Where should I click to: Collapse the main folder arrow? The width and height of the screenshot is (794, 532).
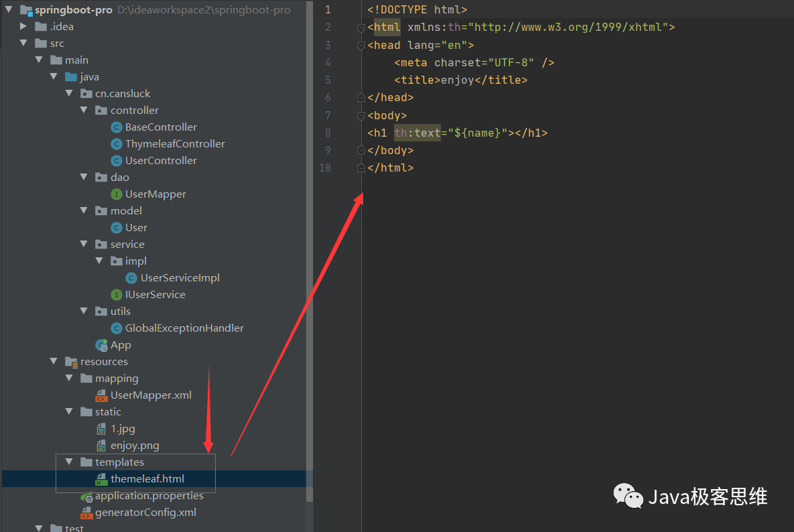click(39, 60)
